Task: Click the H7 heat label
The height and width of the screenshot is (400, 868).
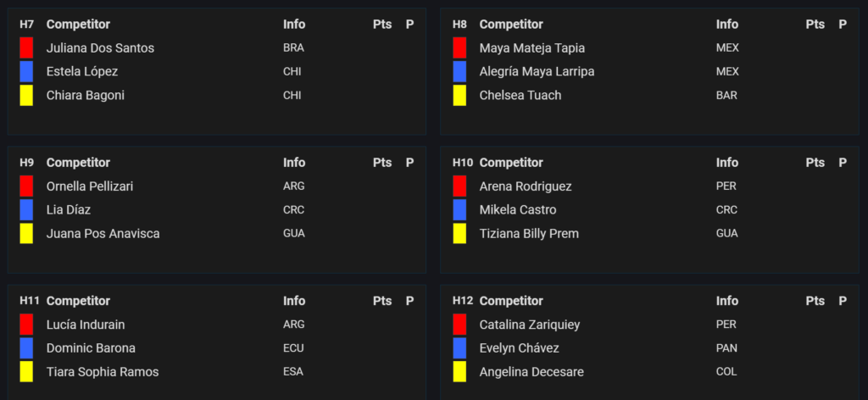Action: coord(26,25)
